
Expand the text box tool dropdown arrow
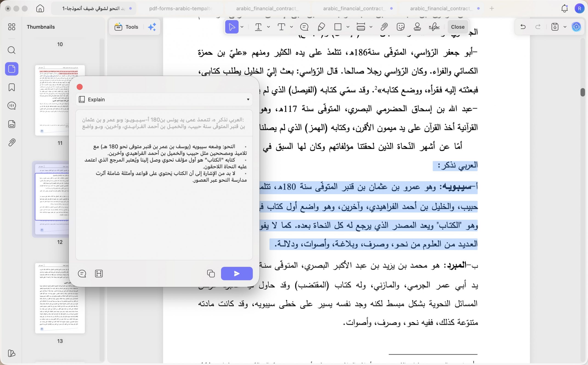(x=291, y=27)
